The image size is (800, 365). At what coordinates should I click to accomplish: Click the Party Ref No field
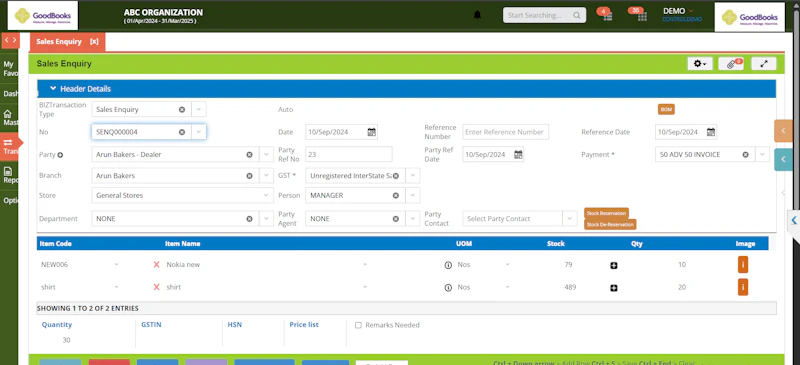tap(349, 154)
